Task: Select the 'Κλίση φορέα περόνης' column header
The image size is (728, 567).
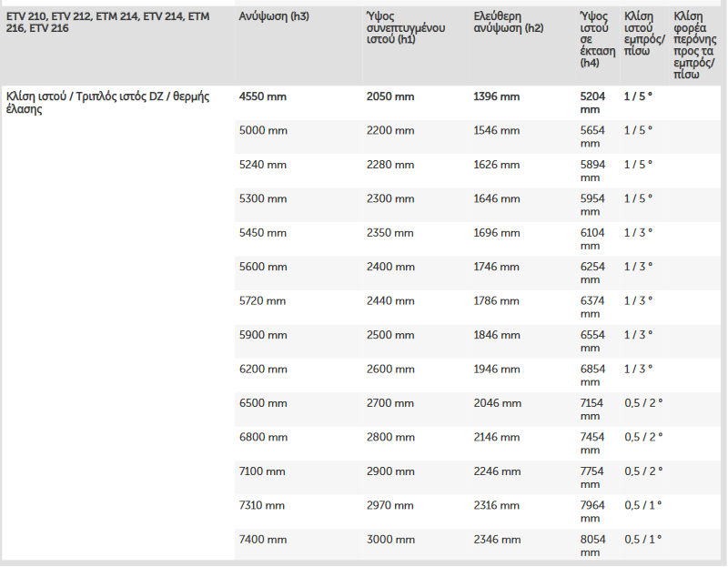Action: click(x=694, y=46)
